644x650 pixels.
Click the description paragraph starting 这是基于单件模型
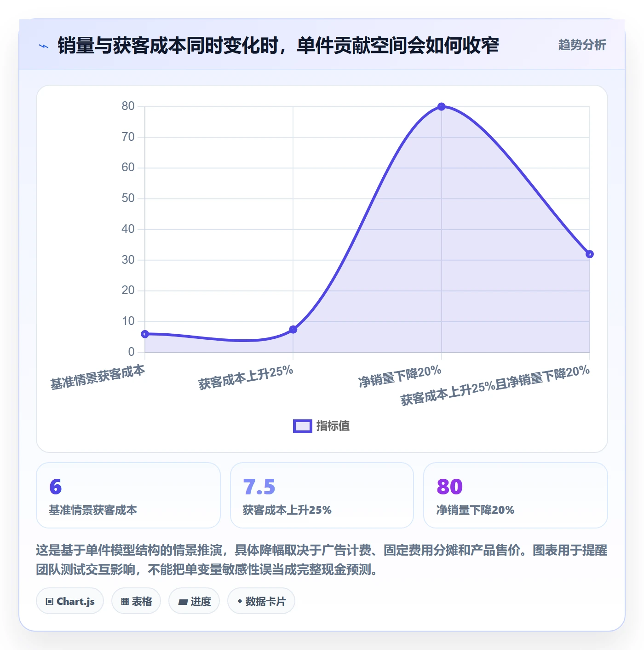click(322, 560)
